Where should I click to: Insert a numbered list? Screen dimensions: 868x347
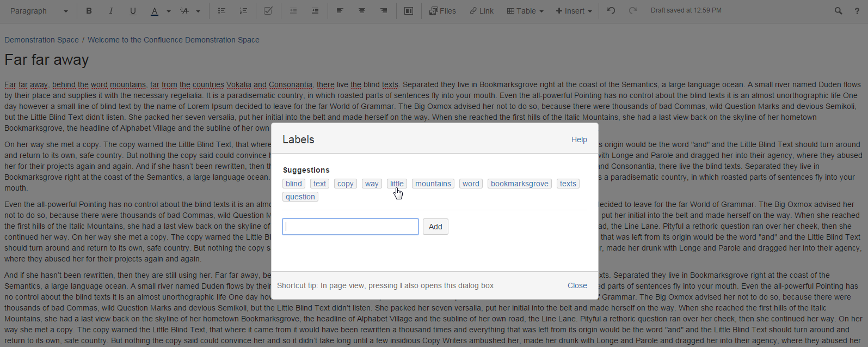click(243, 11)
